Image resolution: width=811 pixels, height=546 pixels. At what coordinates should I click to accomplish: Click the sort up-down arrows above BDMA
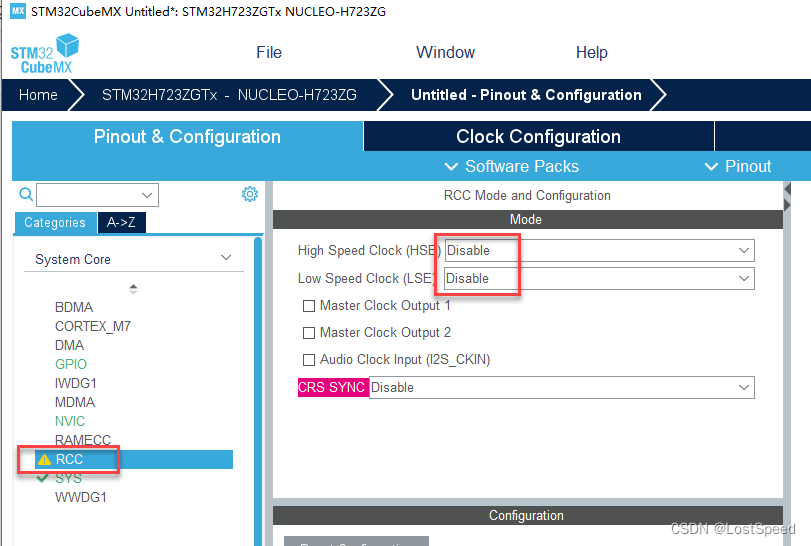(133, 289)
